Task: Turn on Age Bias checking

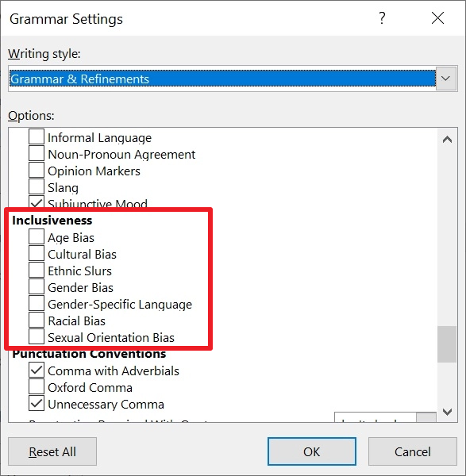Action: 37,237
